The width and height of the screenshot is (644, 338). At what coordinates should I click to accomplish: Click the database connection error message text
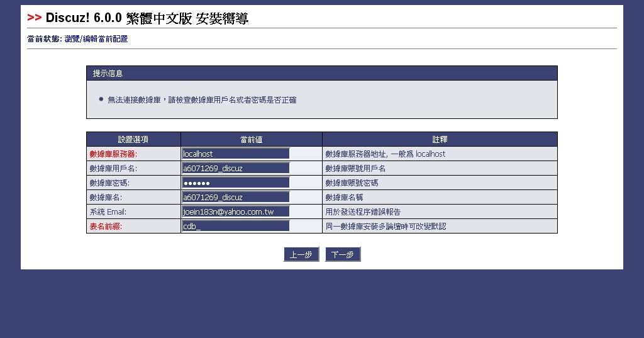click(x=202, y=100)
